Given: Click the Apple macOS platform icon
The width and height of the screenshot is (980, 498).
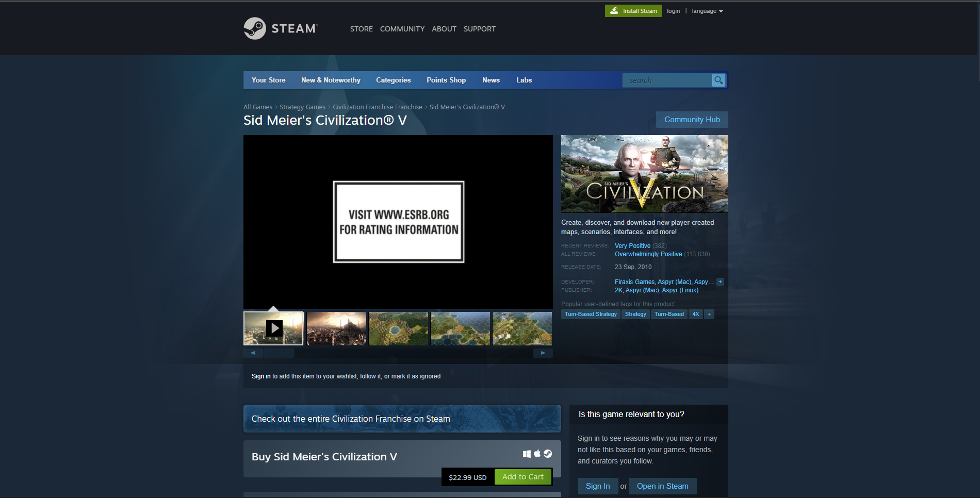Looking at the screenshot, I should [537, 454].
